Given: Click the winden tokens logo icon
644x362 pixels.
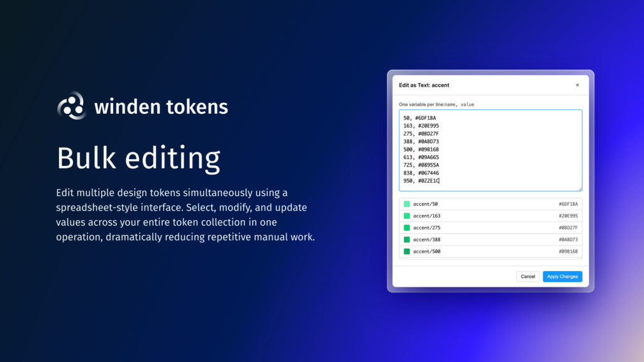Looking at the screenshot, I should 72,106.
